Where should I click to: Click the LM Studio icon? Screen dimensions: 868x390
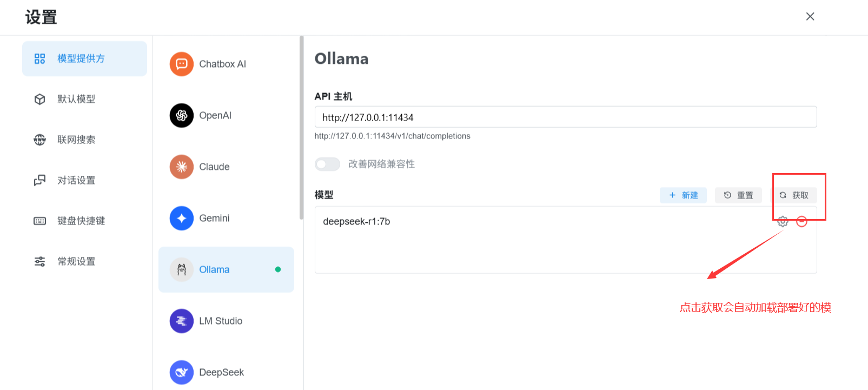click(182, 321)
